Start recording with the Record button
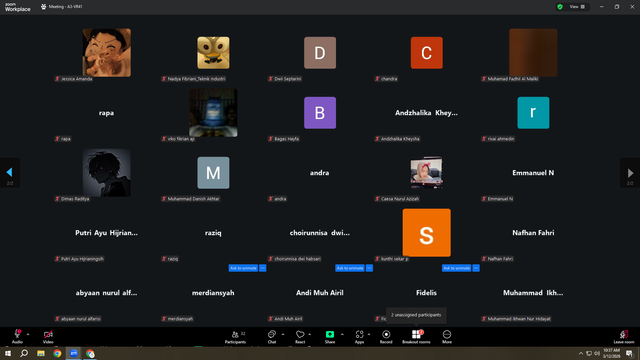Screen dimensions: 640x360 386,337
